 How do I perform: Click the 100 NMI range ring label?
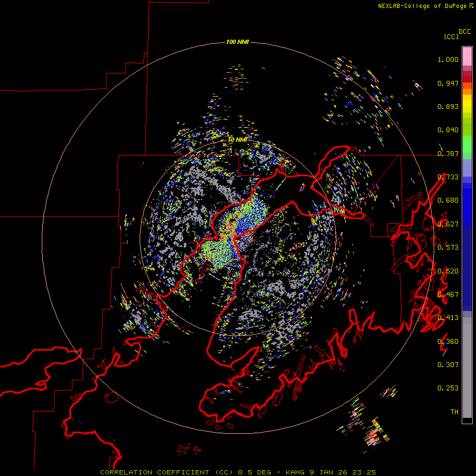(x=237, y=42)
